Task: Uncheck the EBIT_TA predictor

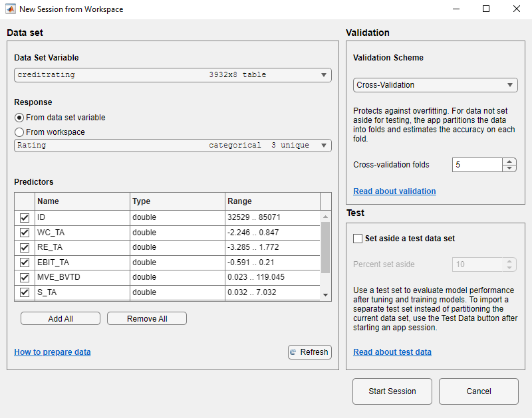Action: pyautogui.click(x=25, y=262)
